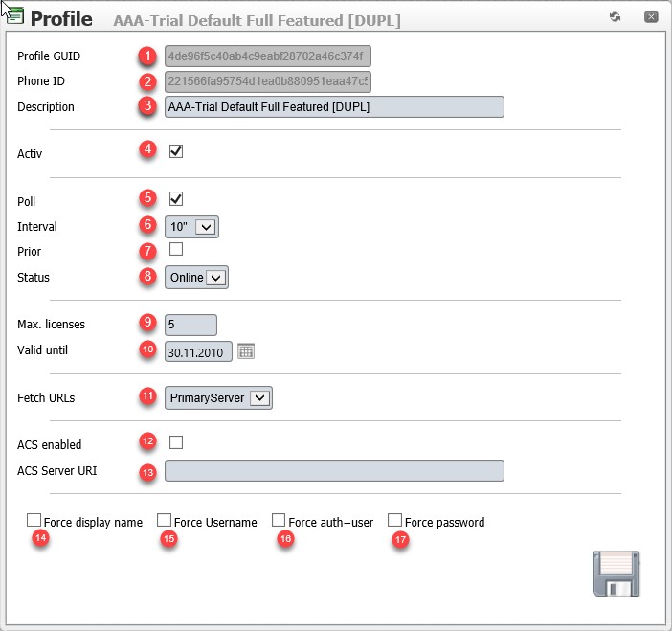Click the ACS Server URI field
Viewport: 672px width, 631px height.
(x=334, y=471)
